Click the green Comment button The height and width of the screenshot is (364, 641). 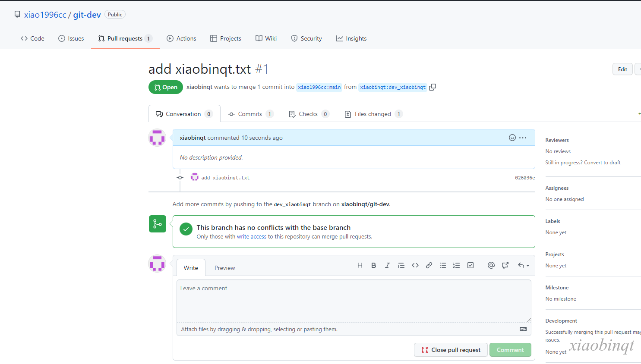[x=510, y=350]
